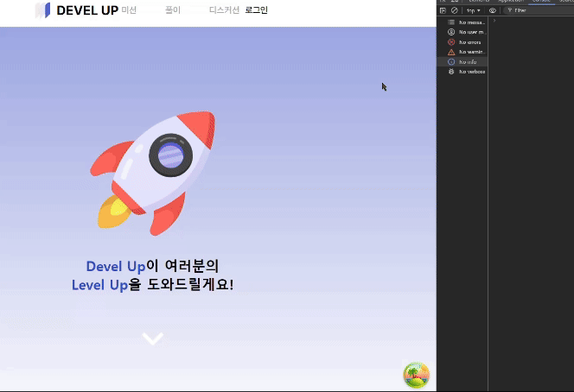Select the No info filter row

[x=462, y=62]
